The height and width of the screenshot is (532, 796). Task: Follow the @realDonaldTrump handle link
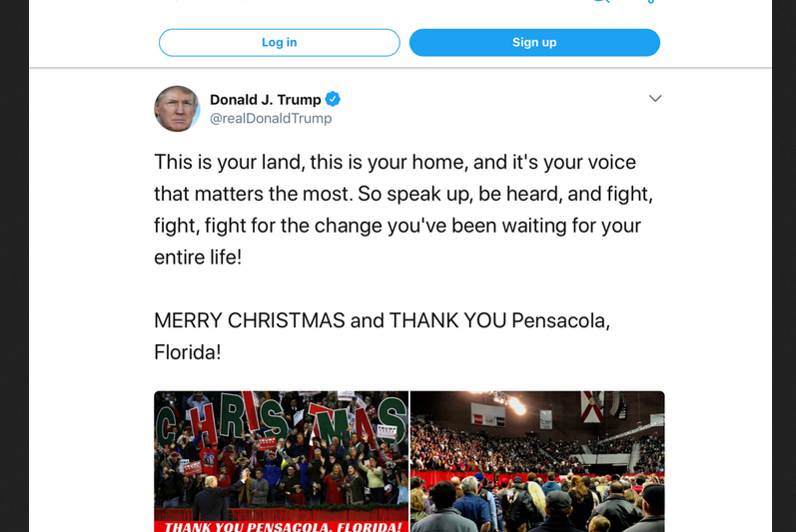271,118
